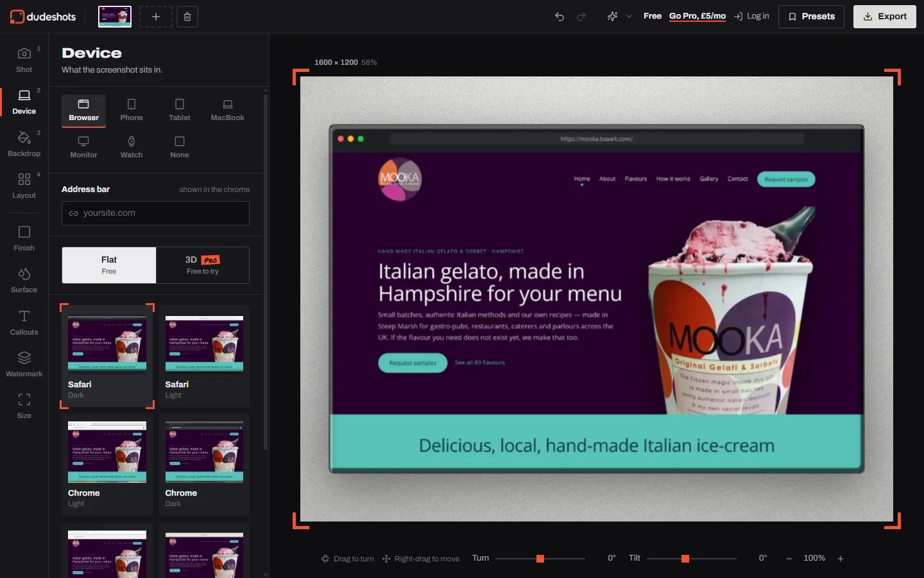Select the current shot thumbnail in top bar
The image size is (924, 578).
115,17
